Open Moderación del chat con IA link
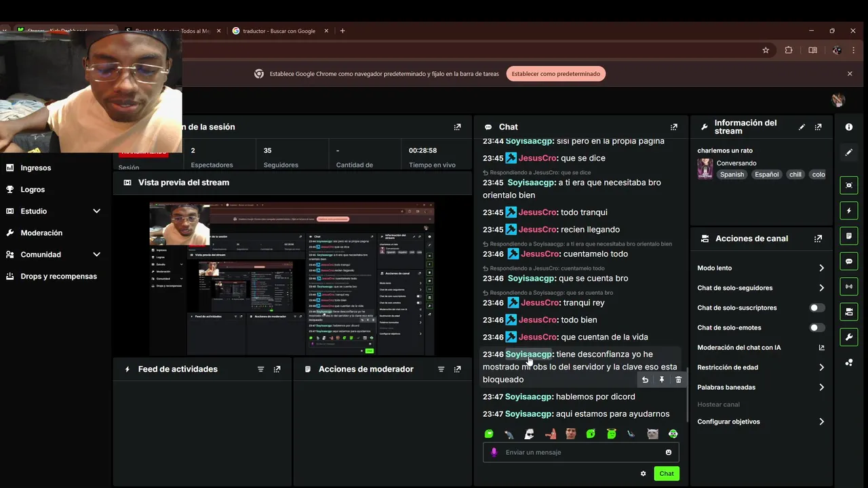Image resolution: width=868 pixels, height=488 pixels. click(x=761, y=348)
